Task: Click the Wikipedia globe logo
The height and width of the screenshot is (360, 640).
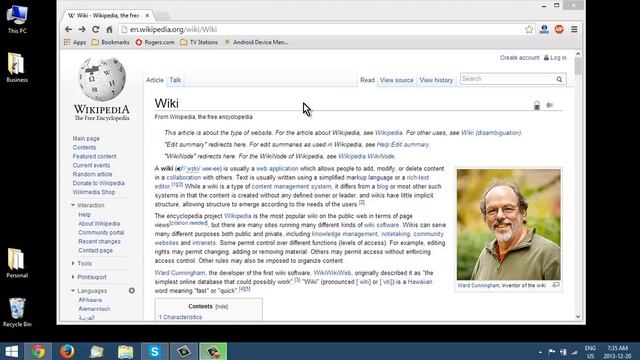Action: tap(102, 80)
